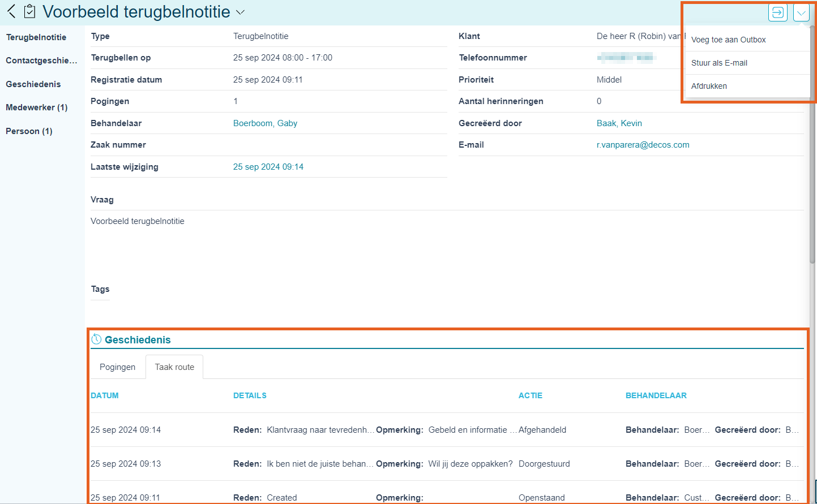This screenshot has width=817, height=504.
Task: Click the Tags section label
Action: click(x=100, y=289)
